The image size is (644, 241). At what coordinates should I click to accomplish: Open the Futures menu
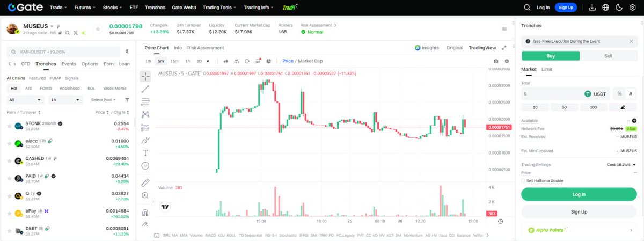click(85, 8)
